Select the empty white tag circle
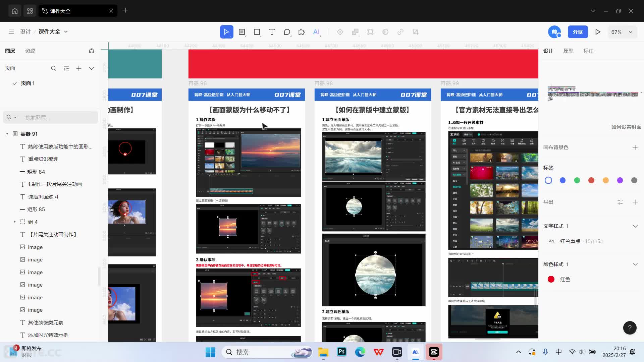Viewport: 644px width, 362px height. 548,181
